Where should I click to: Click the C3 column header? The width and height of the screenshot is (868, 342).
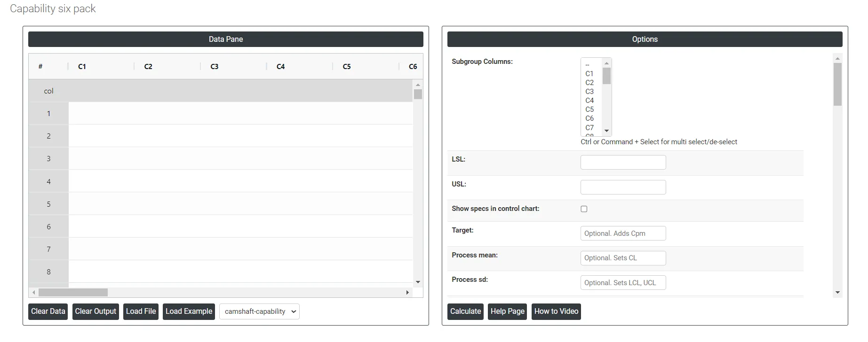[234, 66]
